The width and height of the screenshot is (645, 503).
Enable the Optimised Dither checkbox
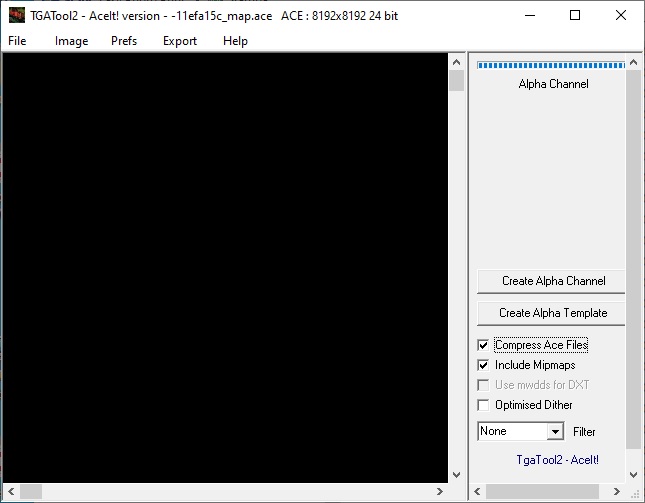484,405
